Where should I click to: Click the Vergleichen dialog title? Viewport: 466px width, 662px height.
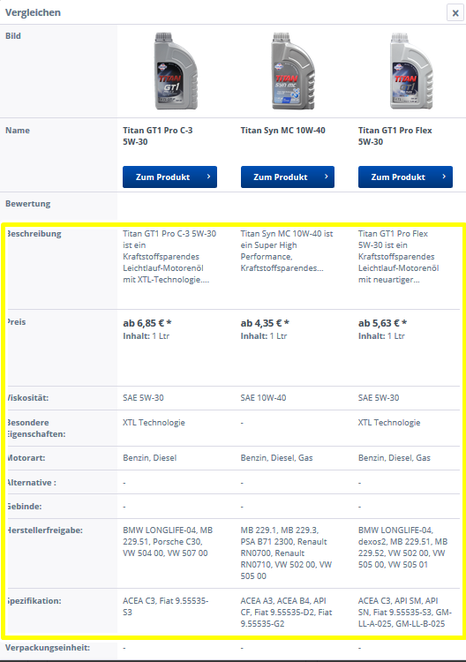click(x=33, y=13)
